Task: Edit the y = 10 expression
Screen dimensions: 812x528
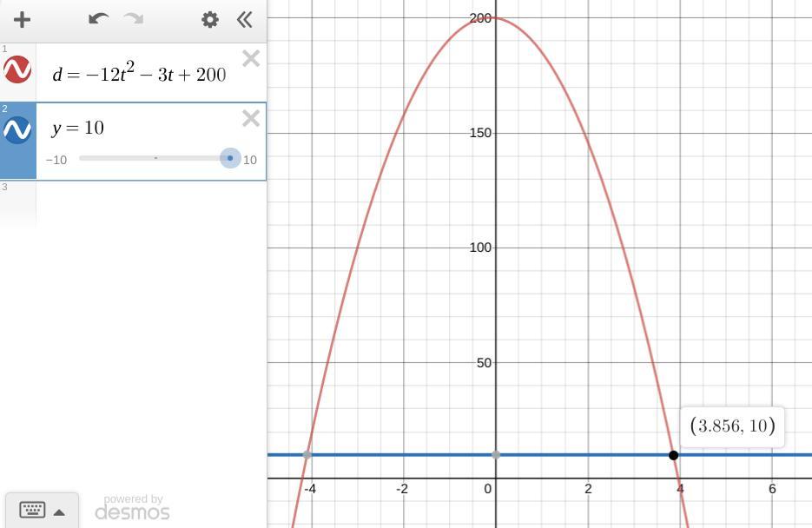Action: 78,128
